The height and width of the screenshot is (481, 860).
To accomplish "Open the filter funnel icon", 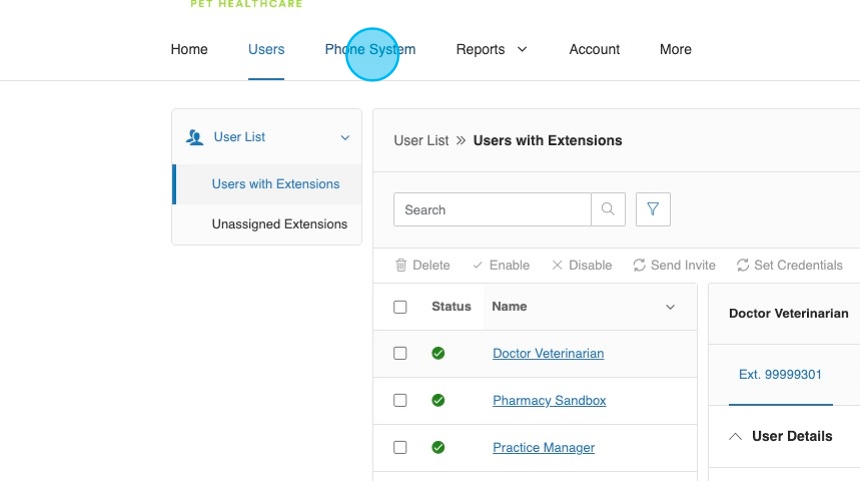I will pyautogui.click(x=653, y=210).
